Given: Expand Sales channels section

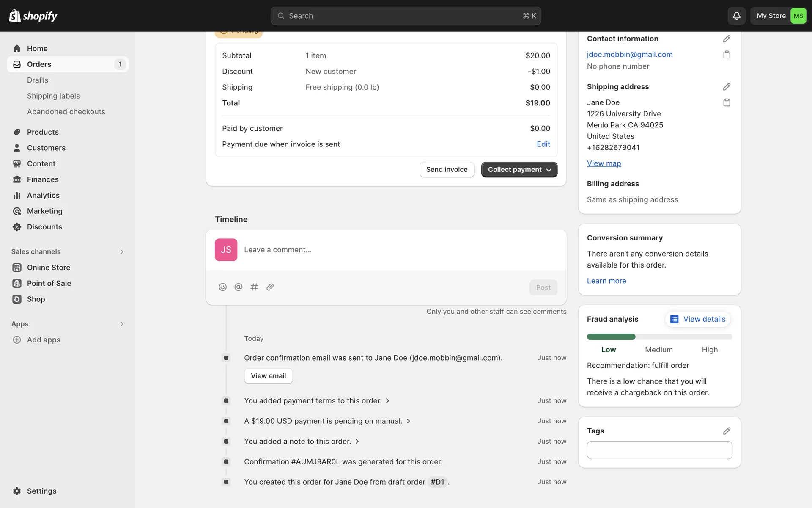Looking at the screenshot, I should [x=122, y=252].
